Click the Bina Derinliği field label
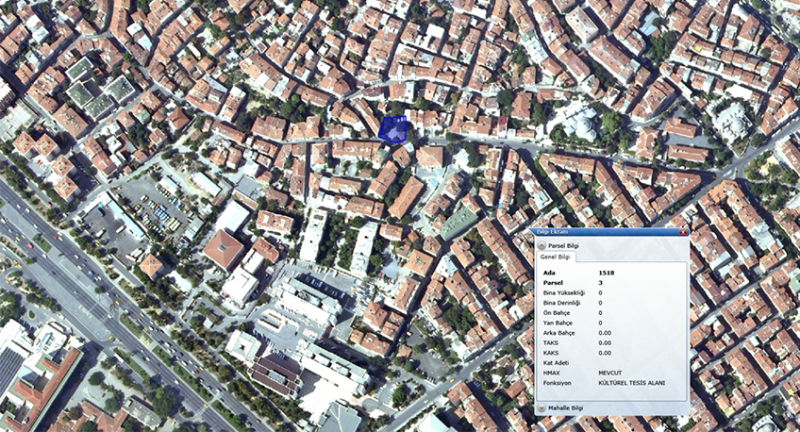 (x=562, y=302)
